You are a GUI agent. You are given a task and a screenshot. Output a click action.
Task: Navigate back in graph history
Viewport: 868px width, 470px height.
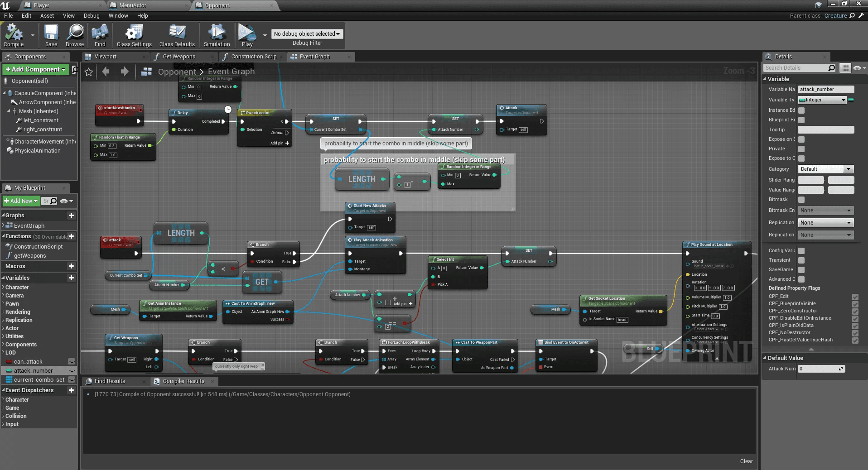click(x=106, y=72)
